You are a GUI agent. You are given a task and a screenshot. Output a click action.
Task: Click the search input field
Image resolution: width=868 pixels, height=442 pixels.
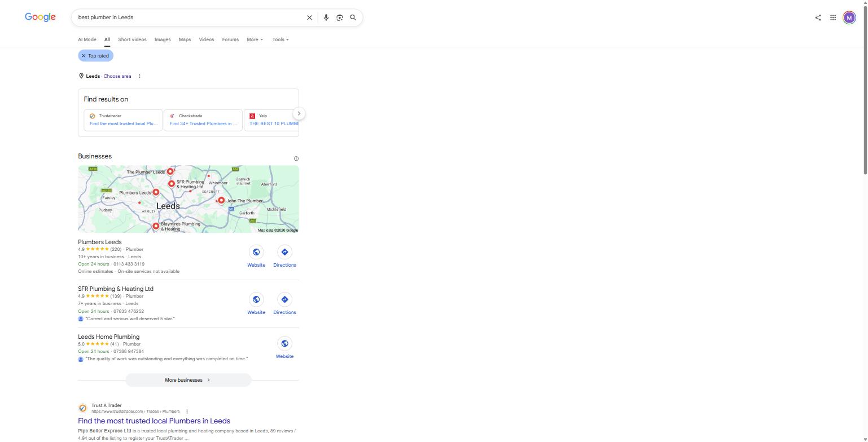click(190, 17)
